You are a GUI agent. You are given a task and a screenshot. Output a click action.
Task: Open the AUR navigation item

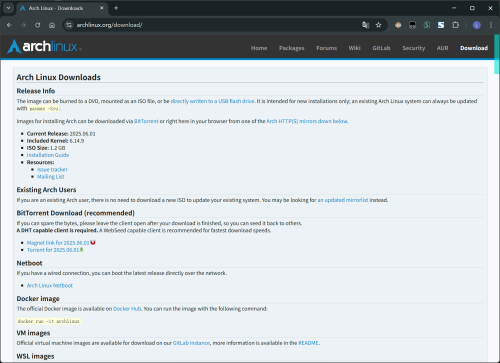pyautogui.click(x=443, y=48)
